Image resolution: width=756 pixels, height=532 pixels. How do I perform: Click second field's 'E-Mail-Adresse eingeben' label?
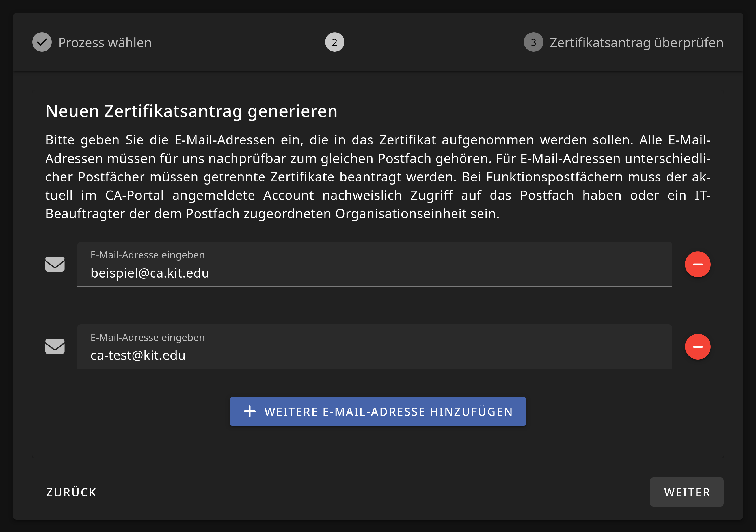pos(148,338)
